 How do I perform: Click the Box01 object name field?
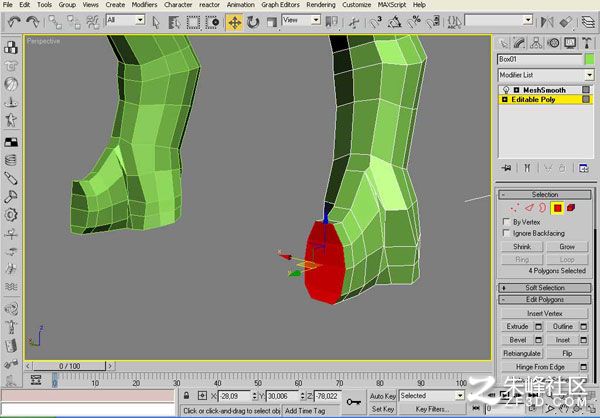[540, 59]
